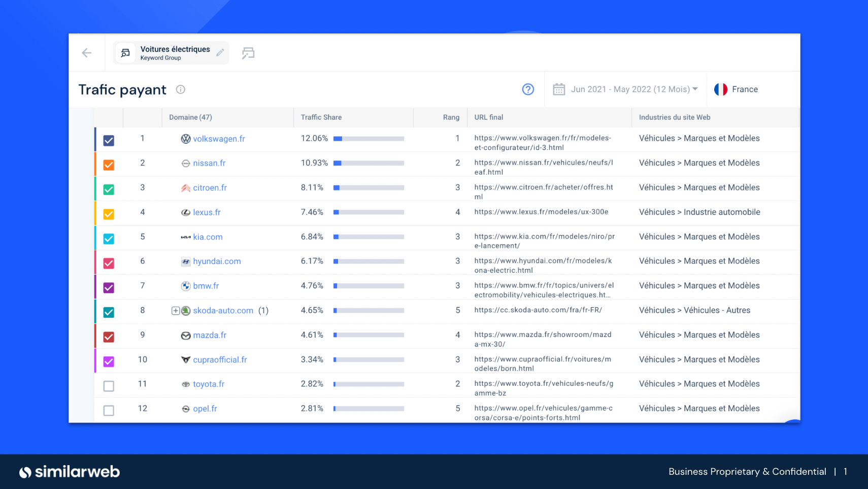
Task: Check the opel.fr row checkbox
Action: [x=109, y=410]
